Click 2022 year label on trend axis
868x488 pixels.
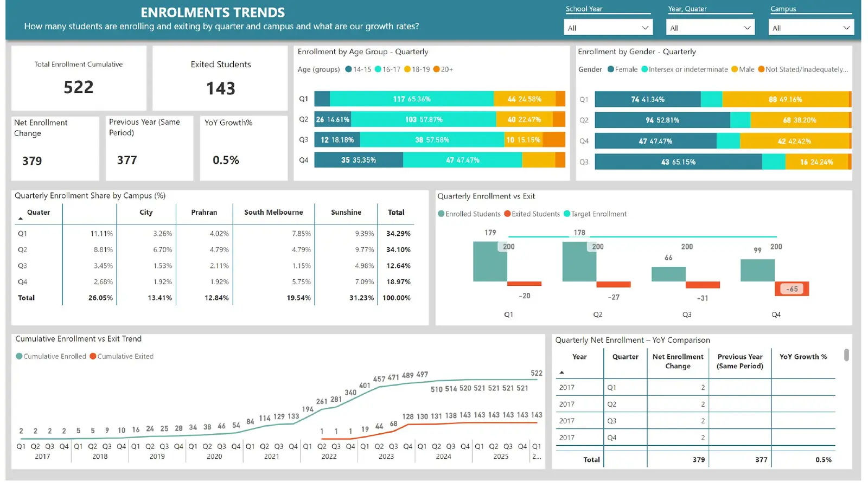point(329,457)
